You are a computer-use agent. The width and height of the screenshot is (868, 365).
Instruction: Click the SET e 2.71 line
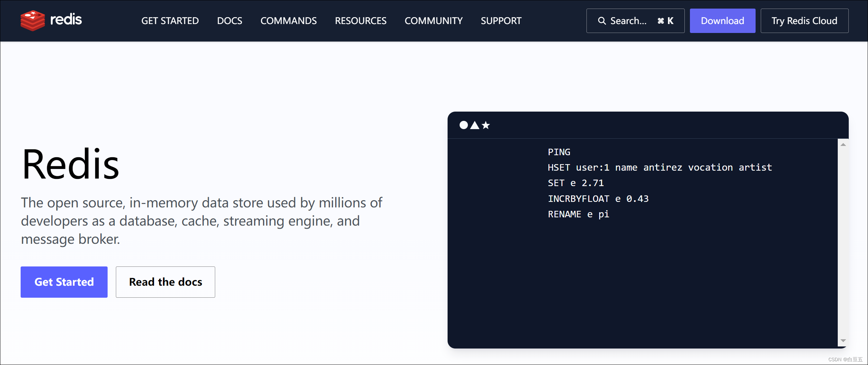pos(576,183)
